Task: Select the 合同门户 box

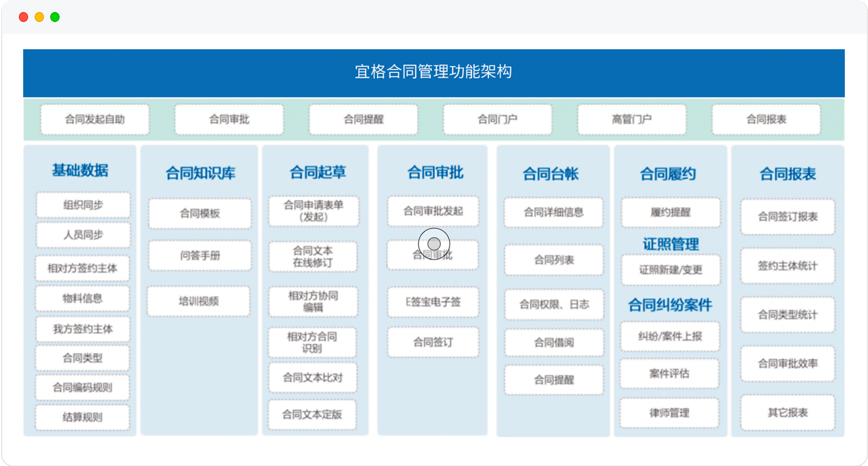Action: click(498, 120)
